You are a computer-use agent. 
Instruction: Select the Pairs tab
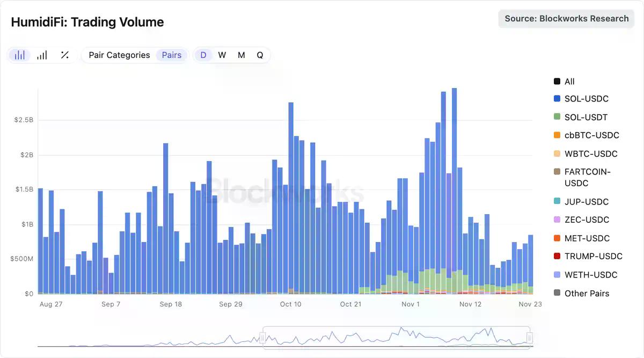(172, 55)
